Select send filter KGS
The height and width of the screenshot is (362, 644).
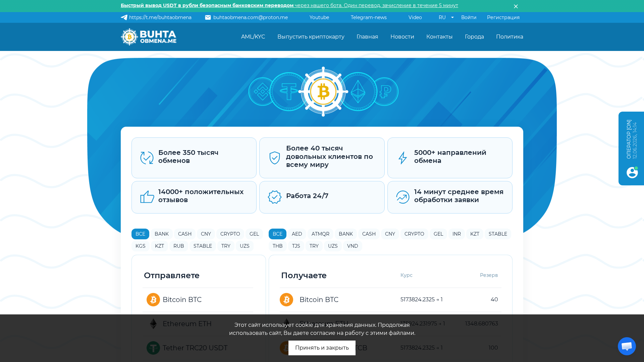[x=141, y=246]
